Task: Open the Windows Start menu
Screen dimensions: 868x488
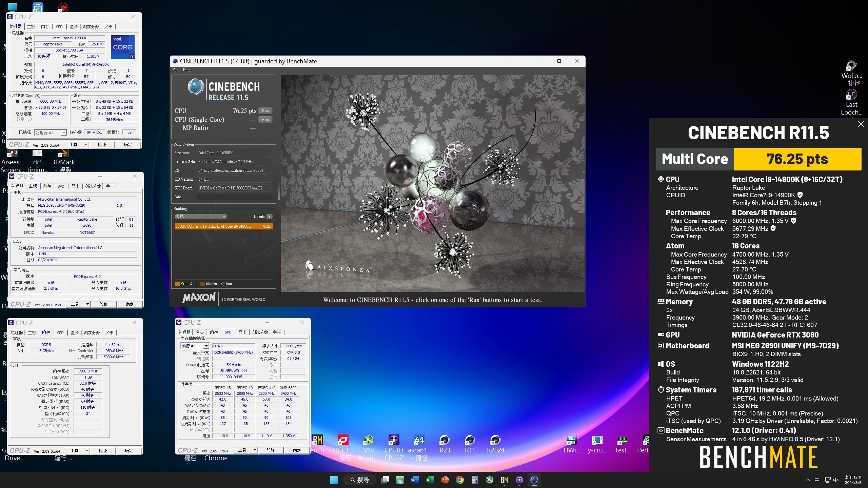Action: coord(334,480)
